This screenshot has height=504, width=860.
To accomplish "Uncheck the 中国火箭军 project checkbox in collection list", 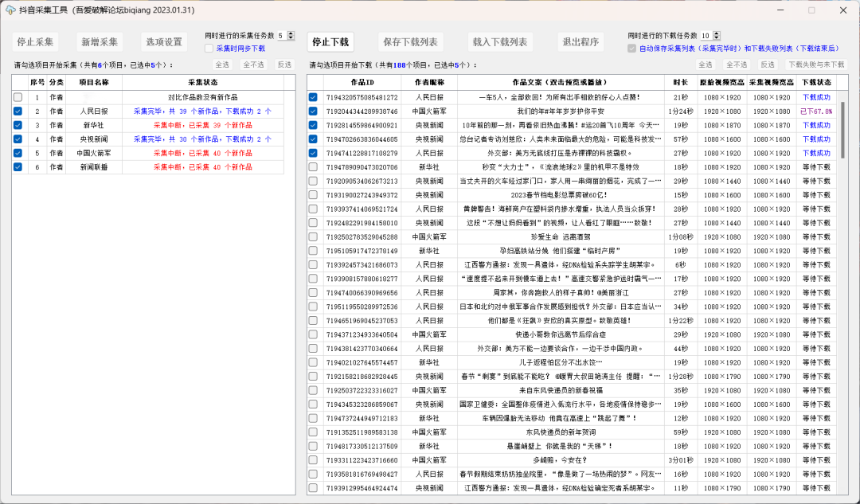I will pos(18,153).
